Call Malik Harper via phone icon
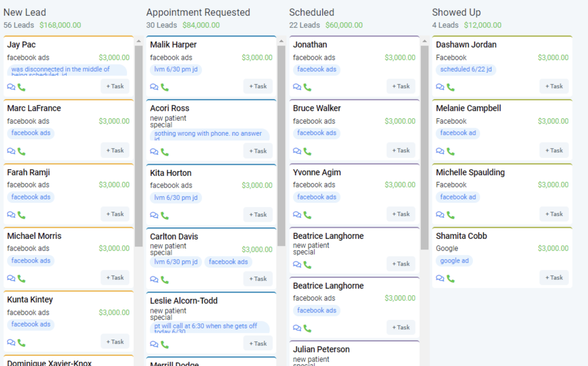Screen dimensions: 588x366 (x=165, y=87)
